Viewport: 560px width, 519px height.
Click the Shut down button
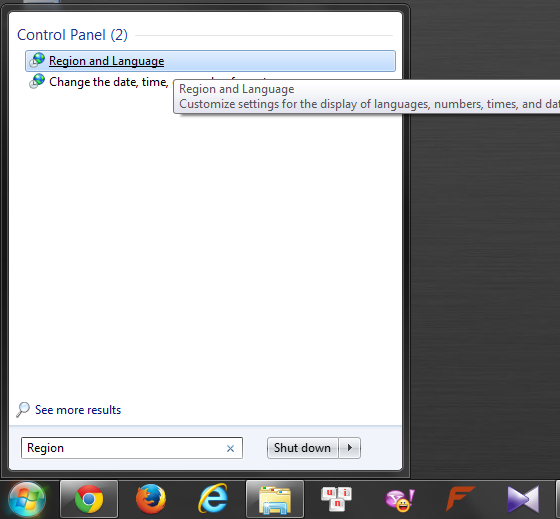(302, 448)
